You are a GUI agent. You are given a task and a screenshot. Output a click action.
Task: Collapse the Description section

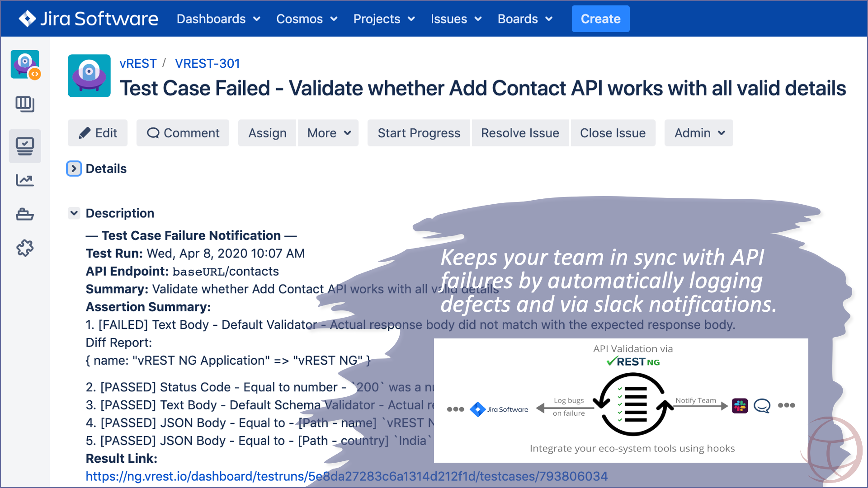74,213
